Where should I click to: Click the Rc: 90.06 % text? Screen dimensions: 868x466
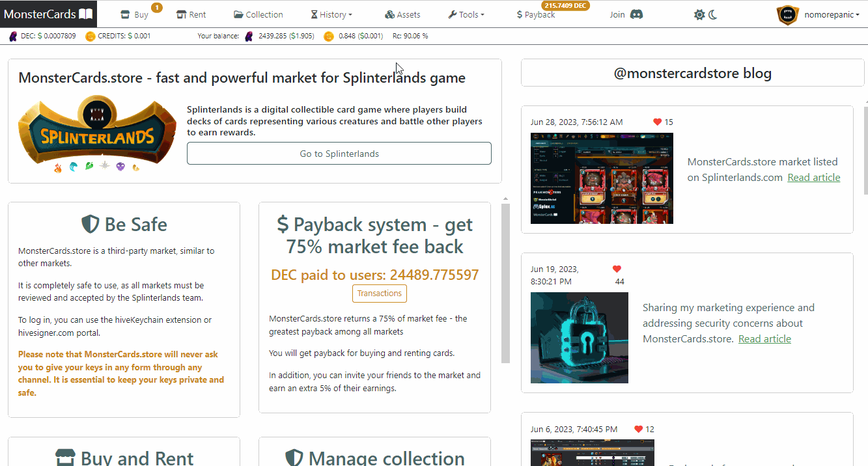coord(410,36)
